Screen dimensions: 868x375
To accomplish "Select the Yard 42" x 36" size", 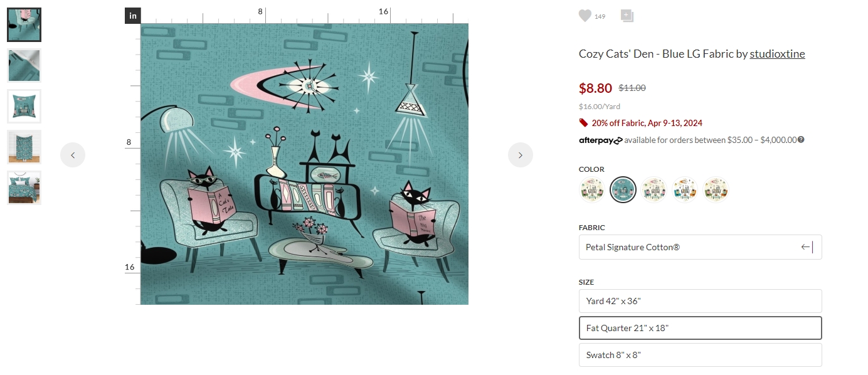I will click(700, 301).
